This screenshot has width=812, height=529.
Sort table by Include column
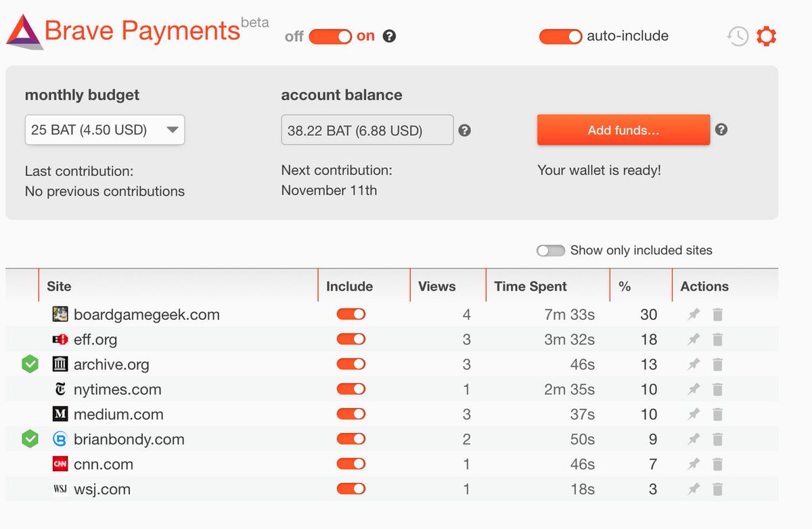click(363, 286)
